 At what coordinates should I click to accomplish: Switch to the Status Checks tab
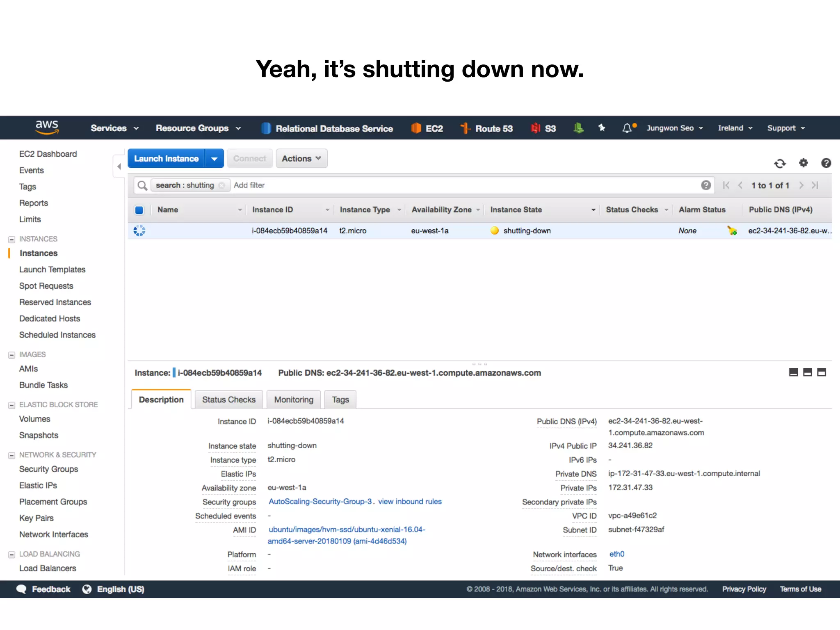[228, 399]
